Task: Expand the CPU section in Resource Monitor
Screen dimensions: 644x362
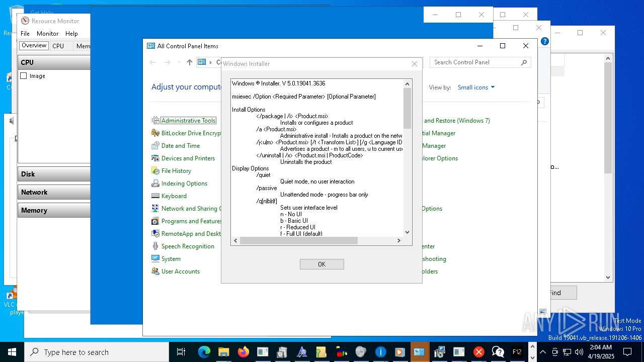Action: pyautogui.click(x=54, y=62)
